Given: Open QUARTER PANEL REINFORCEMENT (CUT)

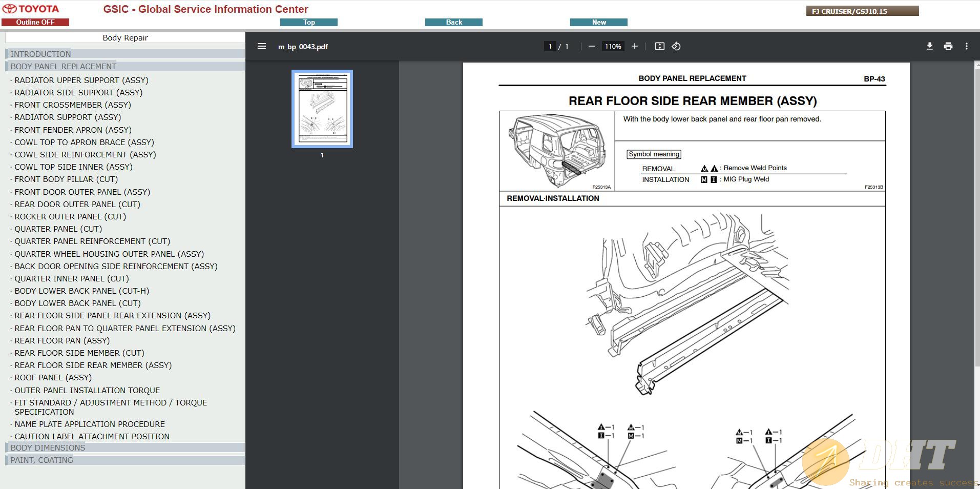Looking at the screenshot, I should [92, 241].
